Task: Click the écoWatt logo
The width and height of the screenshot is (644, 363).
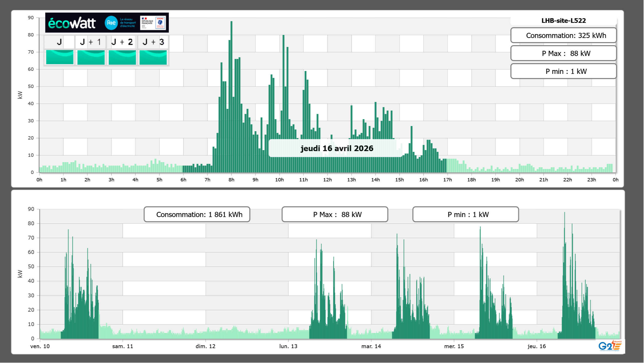Action: tap(72, 23)
